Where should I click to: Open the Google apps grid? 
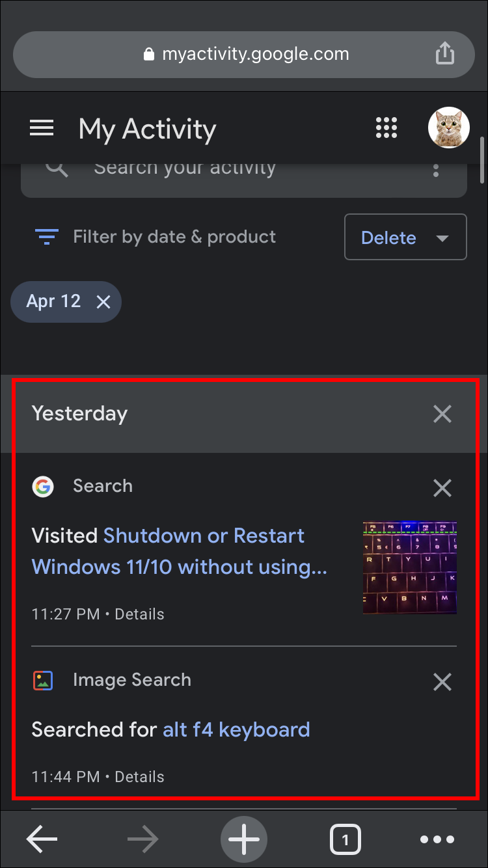click(386, 128)
